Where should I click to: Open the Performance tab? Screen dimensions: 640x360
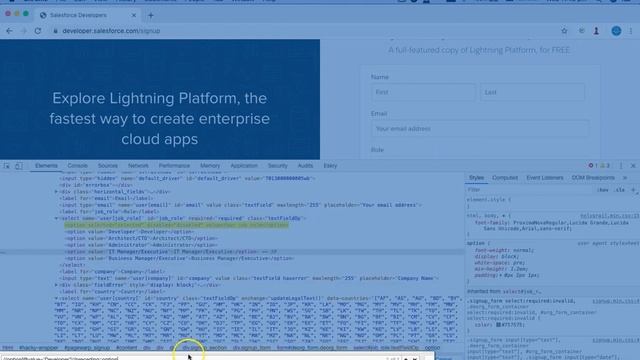pyautogui.click(x=174, y=166)
